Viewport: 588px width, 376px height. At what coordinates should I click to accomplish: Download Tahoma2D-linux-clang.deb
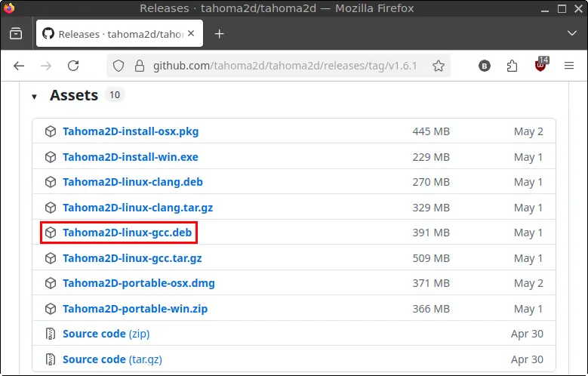click(x=132, y=182)
